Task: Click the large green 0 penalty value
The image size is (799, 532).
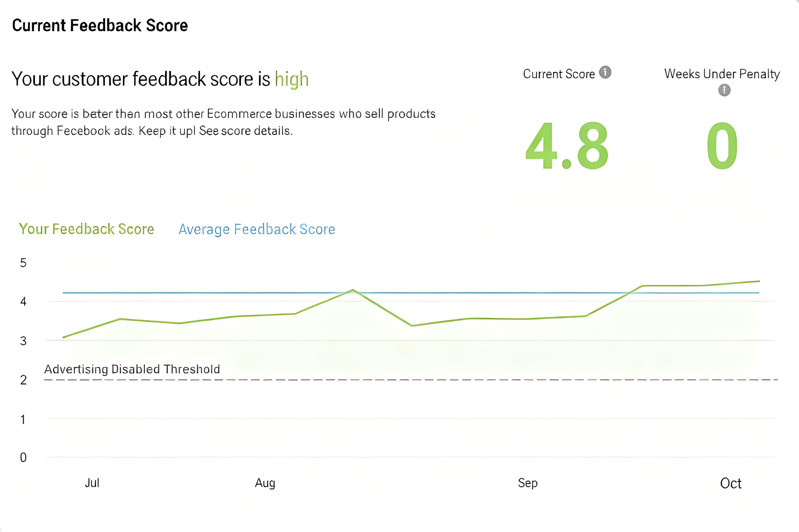Action: click(722, 146)
